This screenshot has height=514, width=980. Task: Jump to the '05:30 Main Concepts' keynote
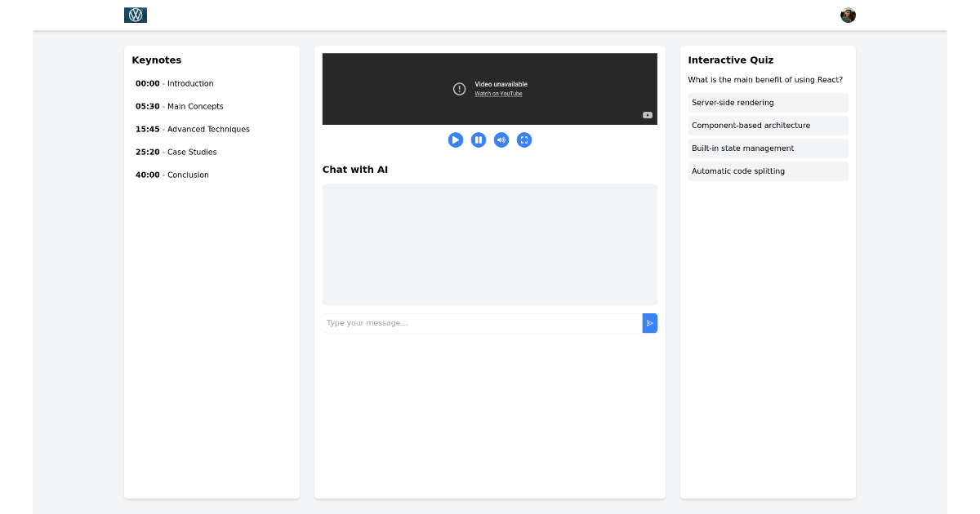[176, 106]
